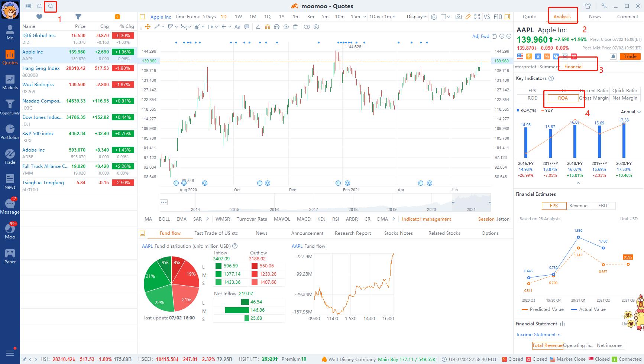Zoom out chart with minus circle

502,36
